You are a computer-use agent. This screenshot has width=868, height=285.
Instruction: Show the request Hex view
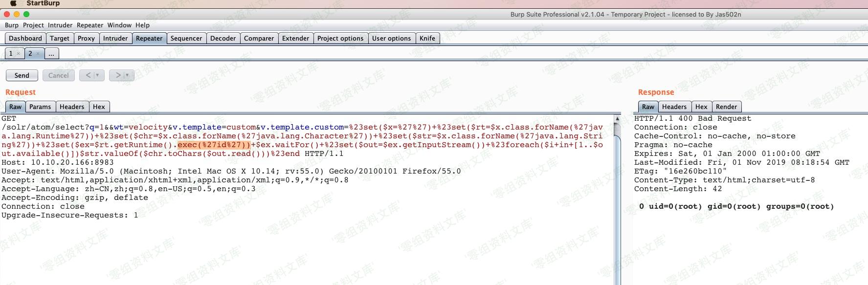(x=99, y=107)
